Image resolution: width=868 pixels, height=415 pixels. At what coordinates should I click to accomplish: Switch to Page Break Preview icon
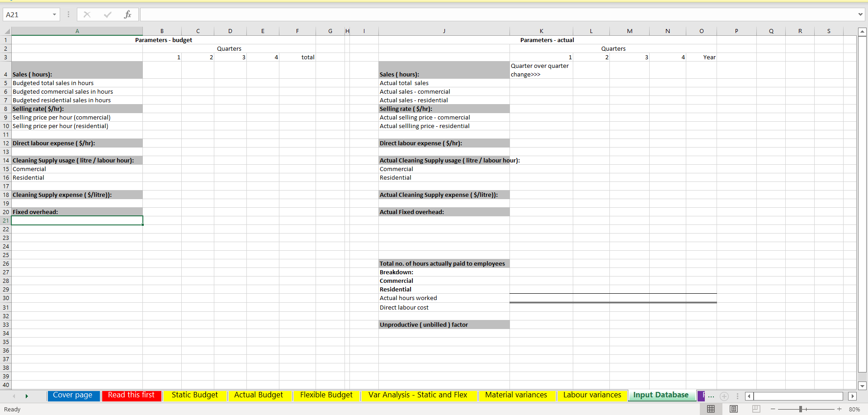tap(756, 409)
